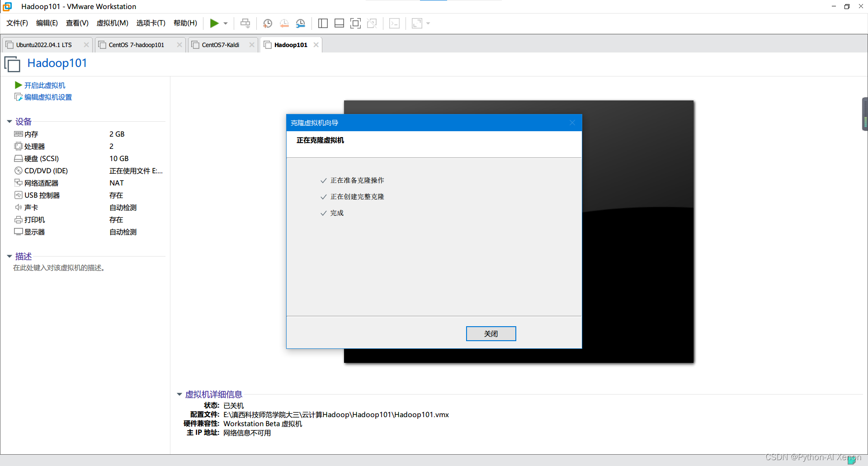Click the 网络信息不可用 IP text

247,433
